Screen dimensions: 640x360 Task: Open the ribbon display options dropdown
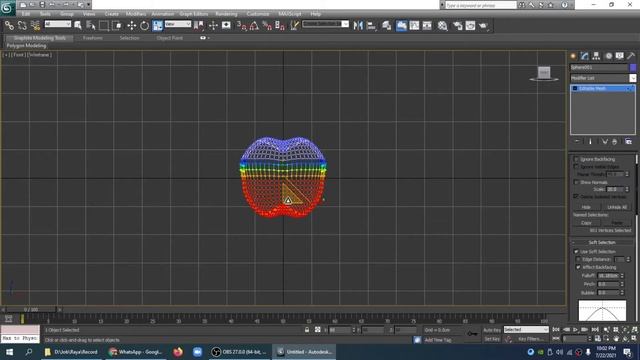click(x=205, y=38)
